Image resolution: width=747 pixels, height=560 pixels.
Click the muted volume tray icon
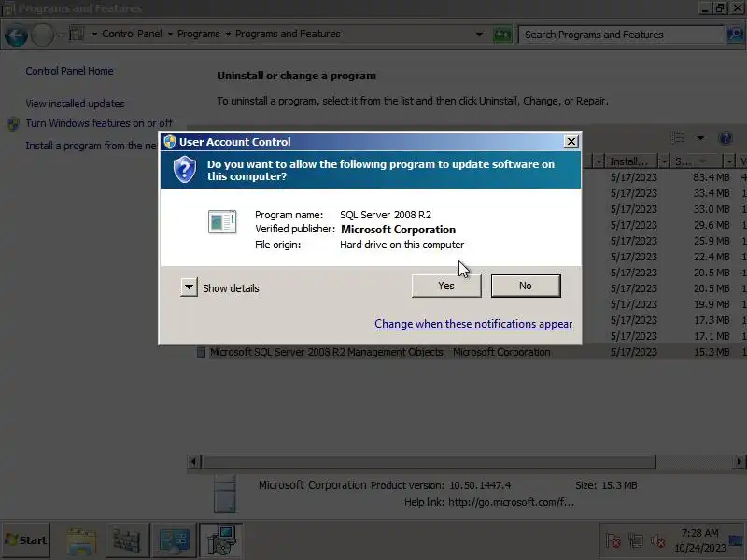tap(658, 541)
